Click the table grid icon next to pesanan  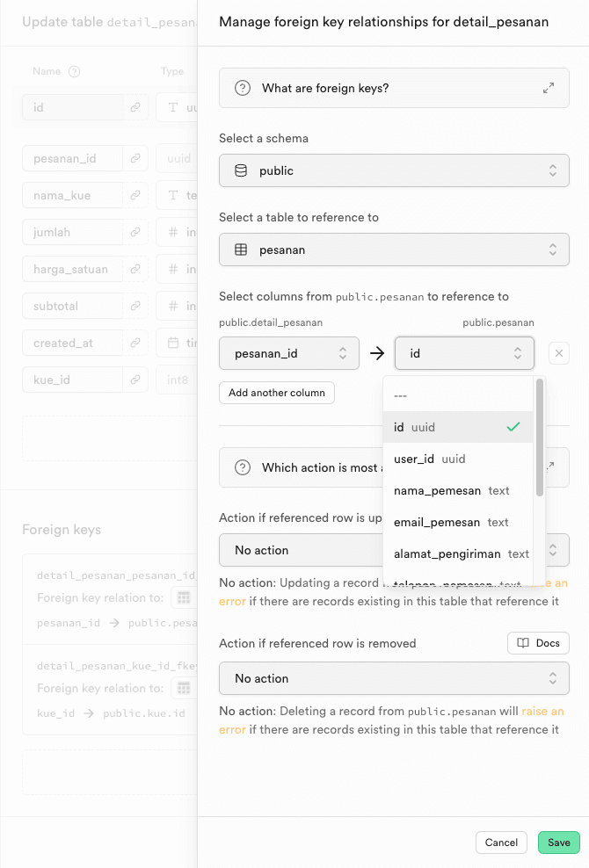(241, 250)
